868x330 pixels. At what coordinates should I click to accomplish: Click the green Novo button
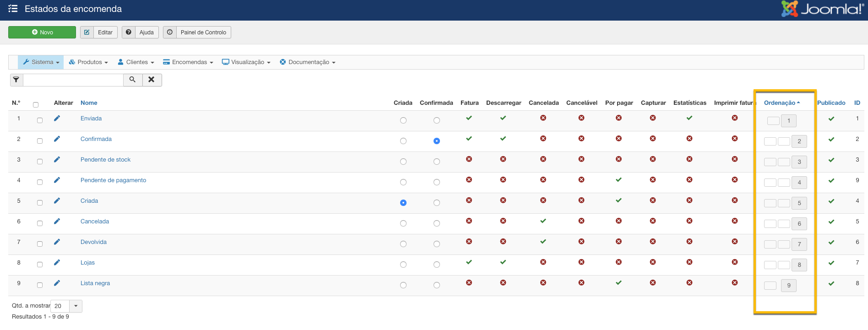(42, 32)
